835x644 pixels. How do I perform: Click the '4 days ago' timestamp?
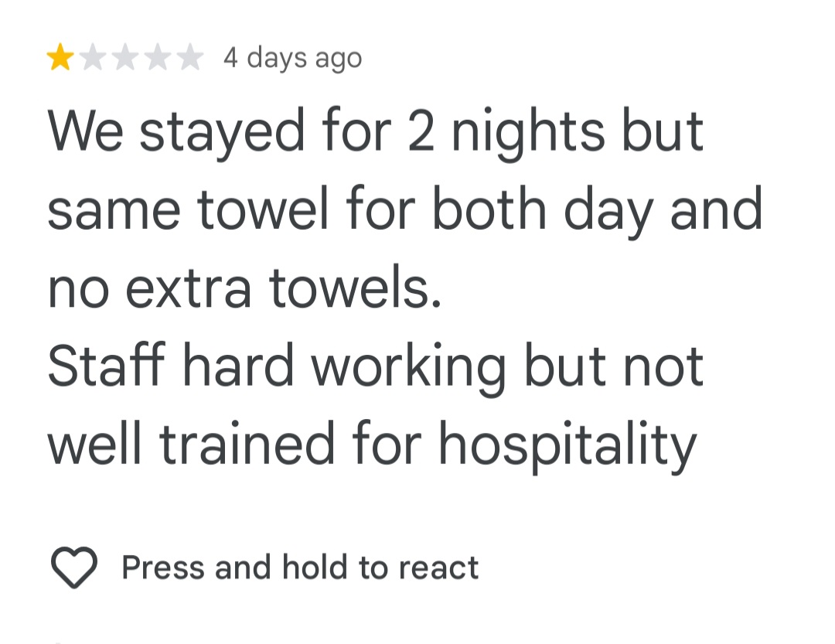coord(293,58)
